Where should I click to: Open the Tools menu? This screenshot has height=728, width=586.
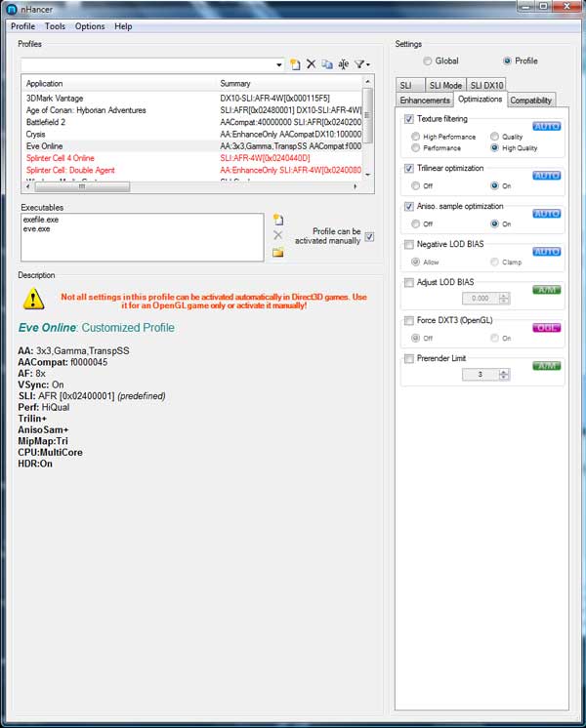point(55,26)
